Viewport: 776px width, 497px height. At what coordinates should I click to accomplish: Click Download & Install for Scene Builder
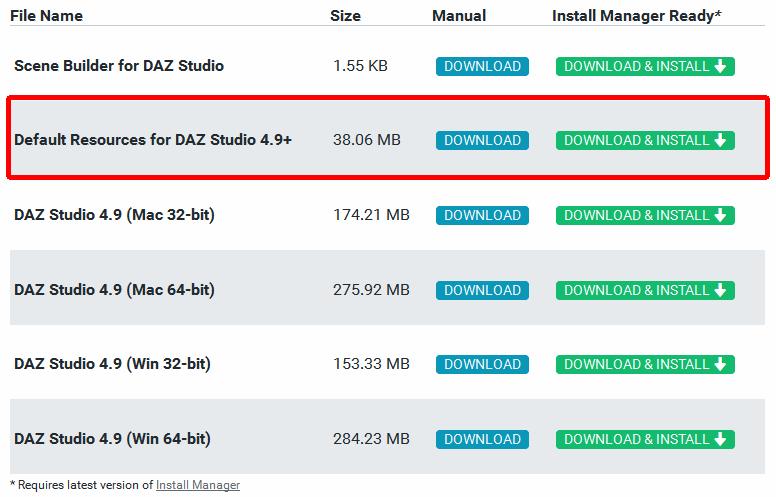point(645,66)
